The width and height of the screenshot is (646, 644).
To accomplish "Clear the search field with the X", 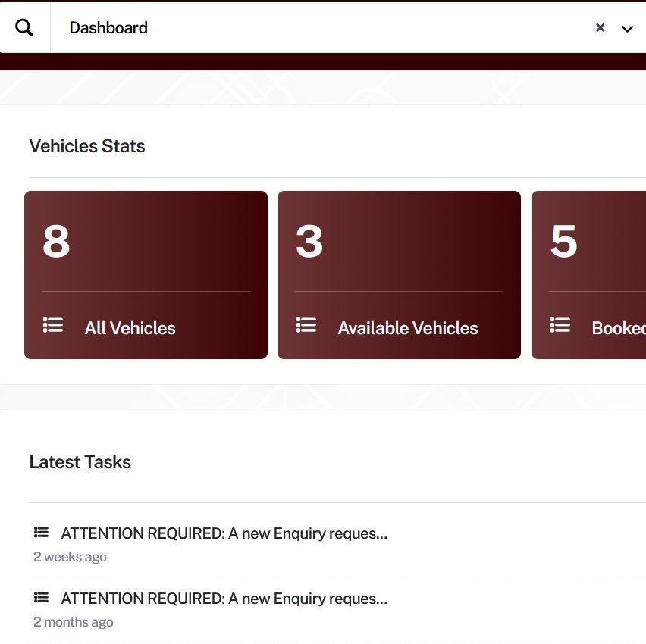I will 600,28.
